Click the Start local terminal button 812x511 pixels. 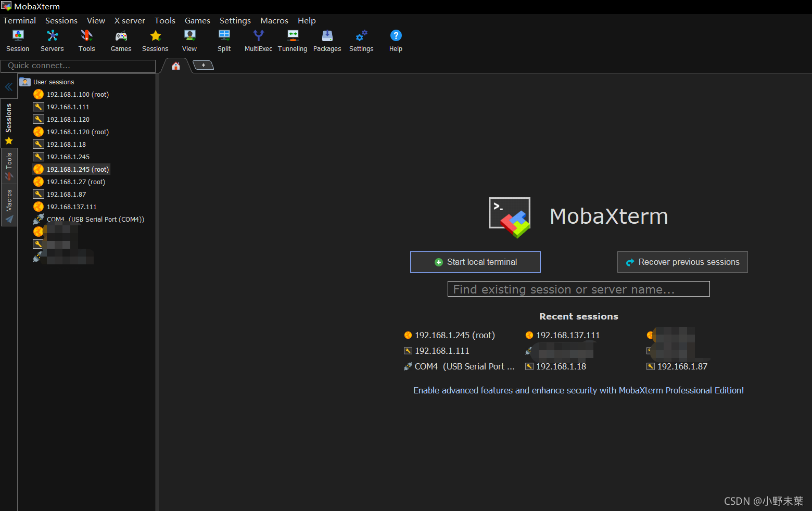click(x=475, y=262)
